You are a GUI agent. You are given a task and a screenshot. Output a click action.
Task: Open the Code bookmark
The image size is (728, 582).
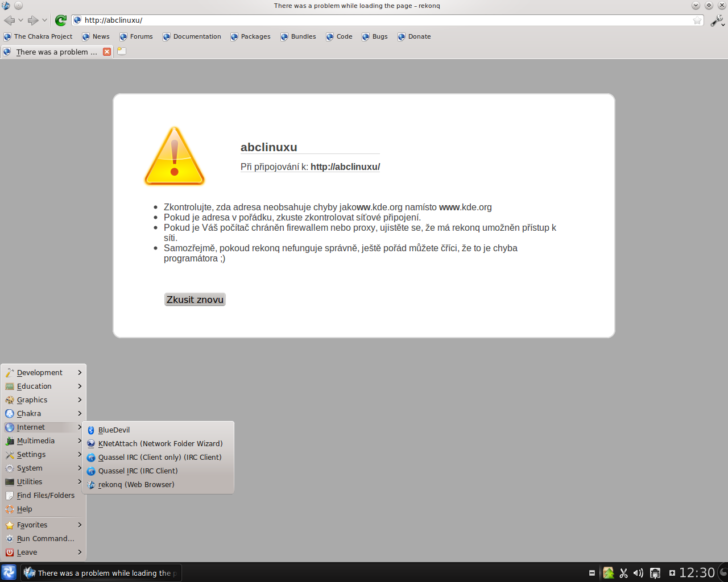[x=339, y=36]
